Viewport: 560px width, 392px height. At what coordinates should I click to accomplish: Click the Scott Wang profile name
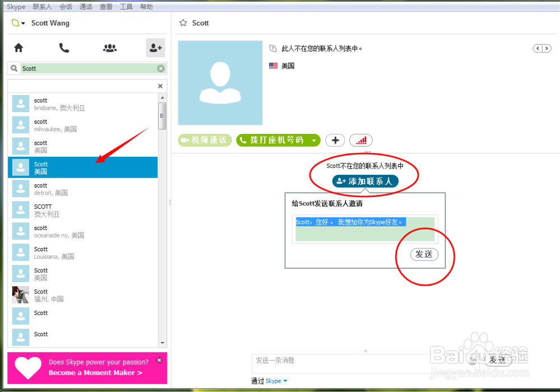click(x=50, y=23)
